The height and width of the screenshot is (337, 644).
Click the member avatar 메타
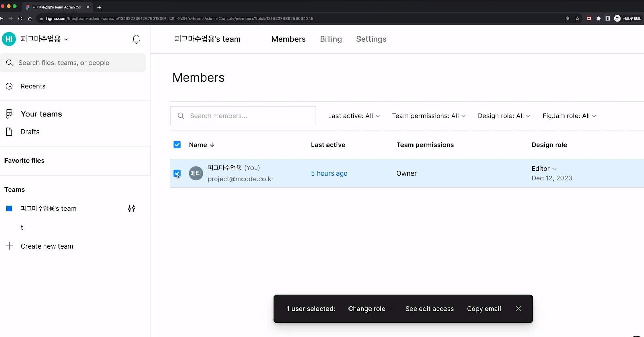196,173
